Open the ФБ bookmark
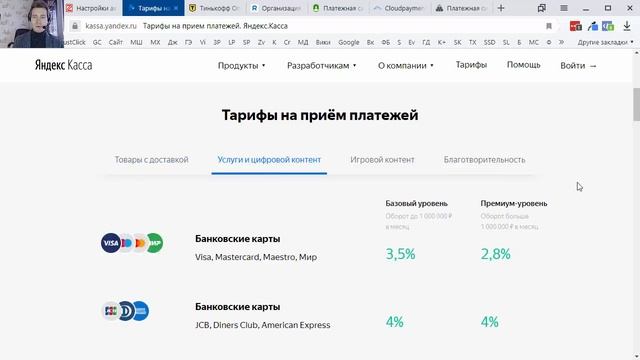 point(386,42)
